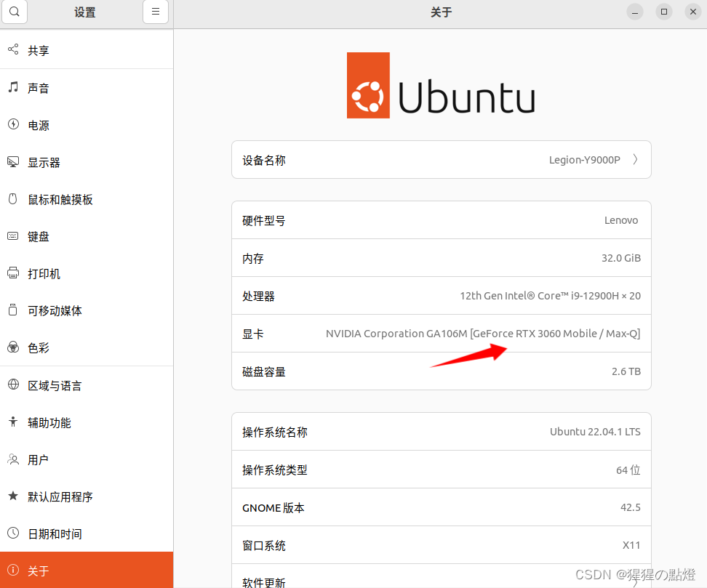This screenshot has width=707, height=588.
Task: Open 声音 settings panel
Action: [87, 88]
